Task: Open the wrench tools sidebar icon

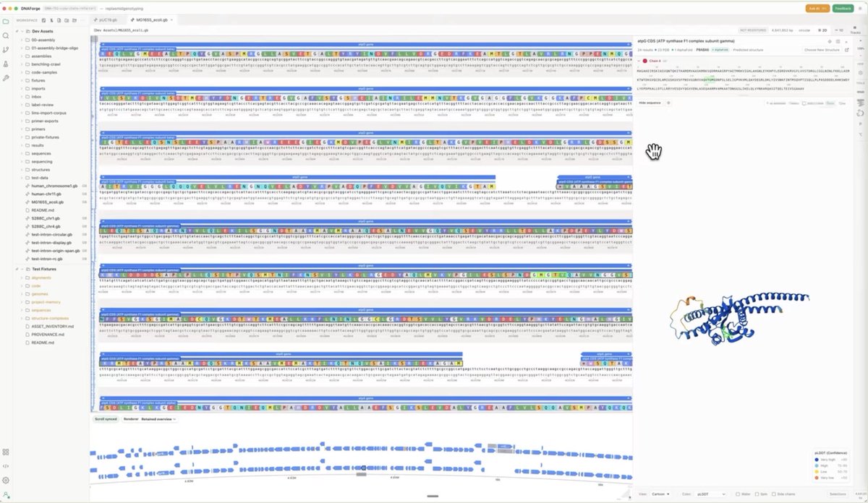Action: pos(6,77)
